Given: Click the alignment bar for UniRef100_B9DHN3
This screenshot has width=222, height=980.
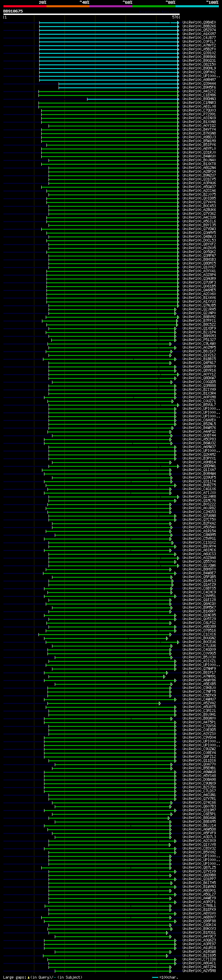Looking at the screenshot, I should pyautogui.click(x=133, y=99).
